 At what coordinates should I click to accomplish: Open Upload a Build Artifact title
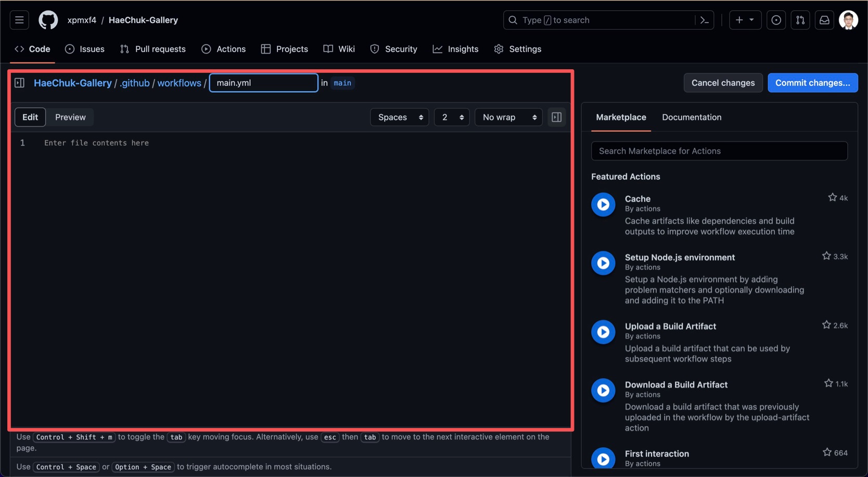[670, 327]
